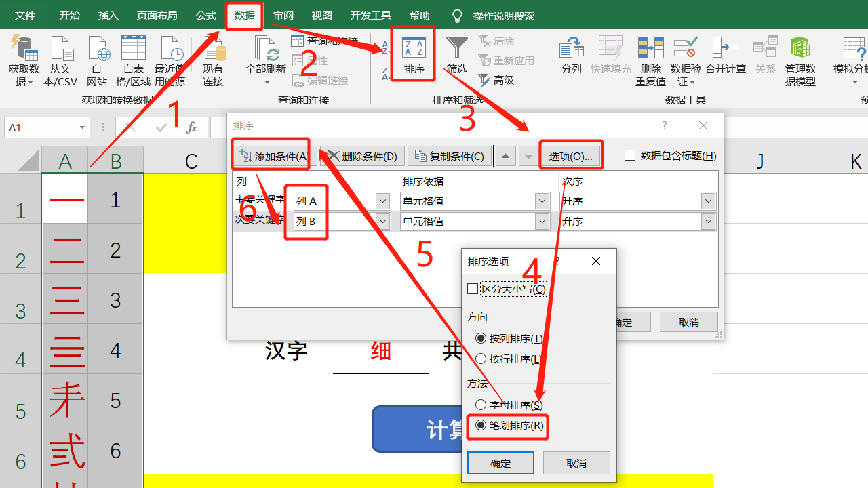Click the fx insert function icon

tap(192, 127)
